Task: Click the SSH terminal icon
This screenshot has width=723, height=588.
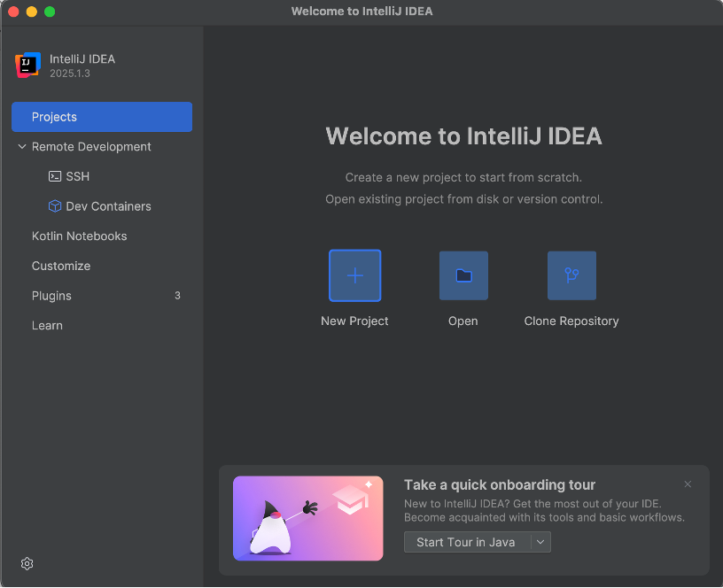Action: click(55, 176)
